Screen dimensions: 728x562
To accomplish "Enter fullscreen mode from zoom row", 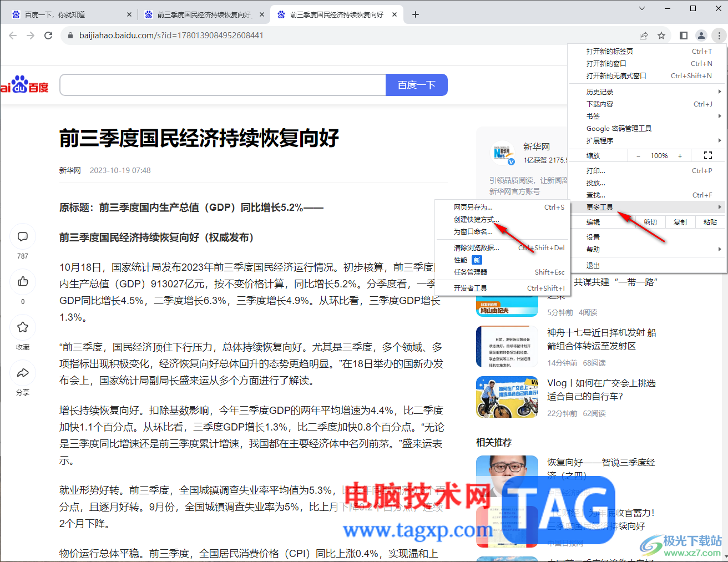I will pyautogui.click(x=708, y=156).
